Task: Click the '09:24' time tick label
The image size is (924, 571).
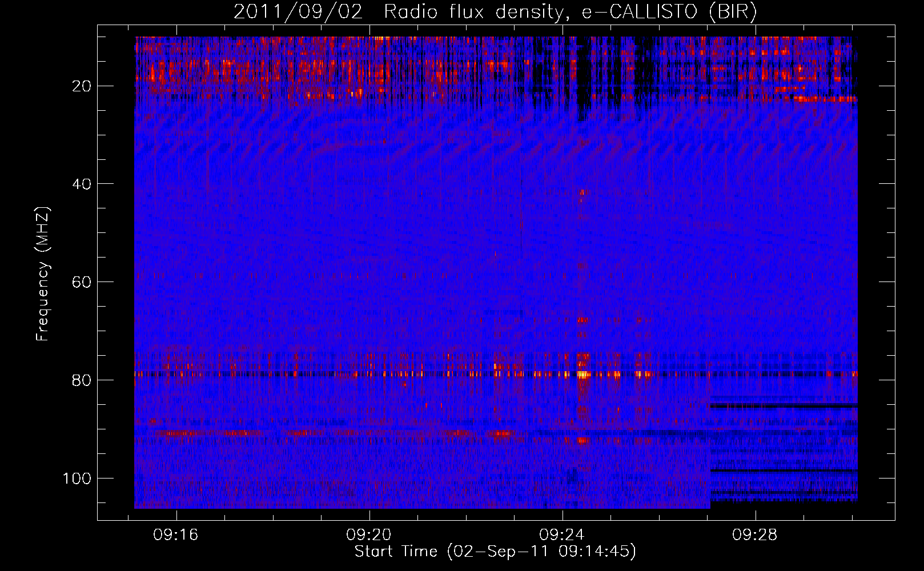Action: click(x=562, y=535)
